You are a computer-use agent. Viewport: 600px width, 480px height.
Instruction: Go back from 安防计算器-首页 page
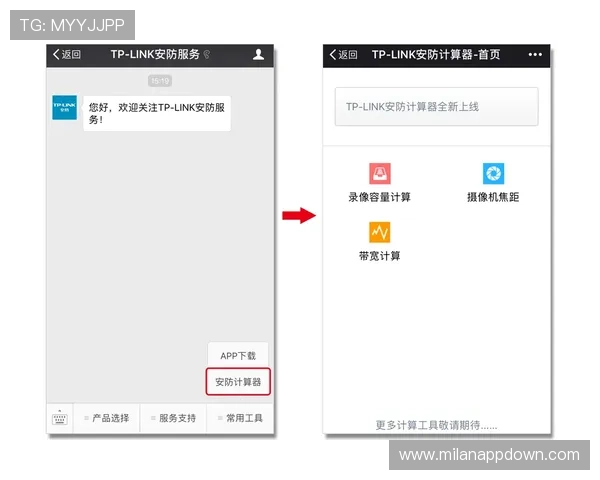tap(343, 55)
